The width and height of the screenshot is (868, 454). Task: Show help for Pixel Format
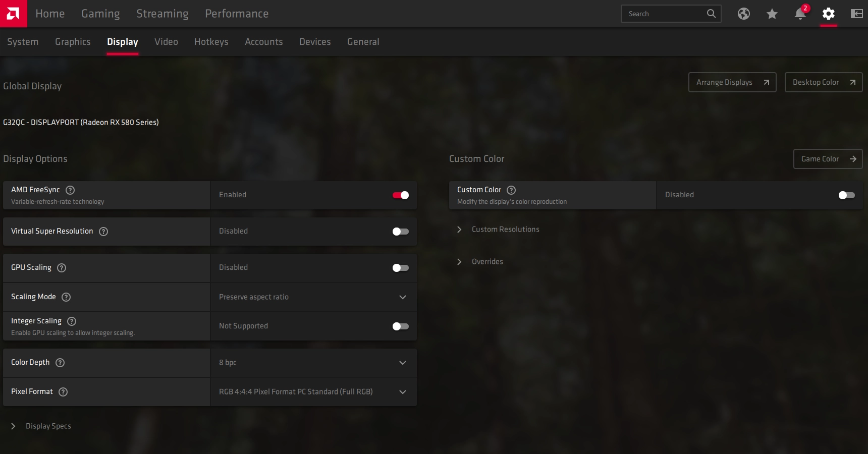pos(63,392)
